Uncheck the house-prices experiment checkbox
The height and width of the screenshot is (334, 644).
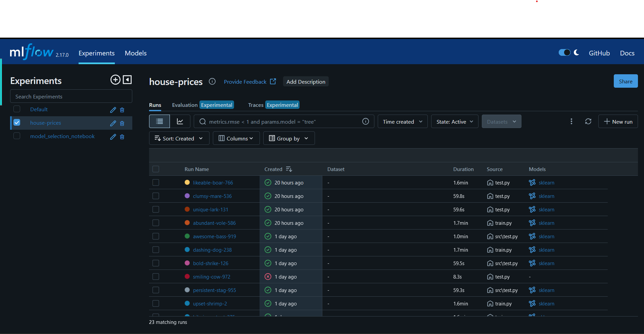pyautogui.click(x=17, y=122)
